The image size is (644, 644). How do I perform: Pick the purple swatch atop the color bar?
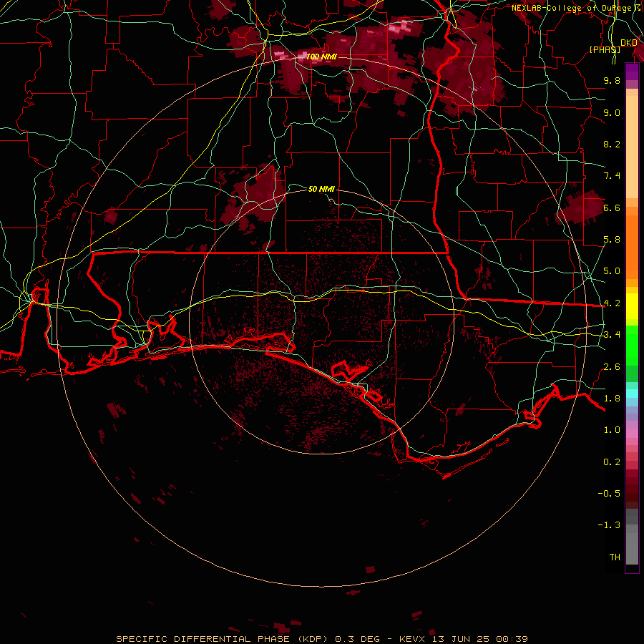[x=632, y=72]
